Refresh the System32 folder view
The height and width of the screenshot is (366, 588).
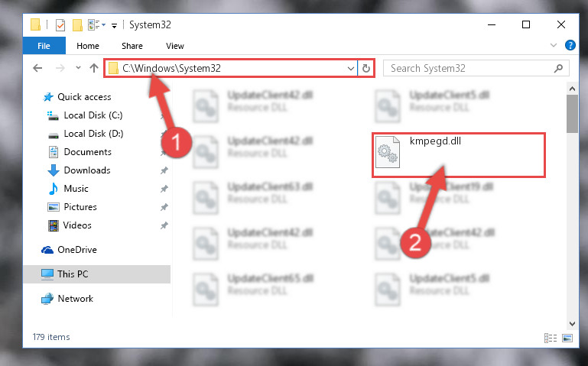366,69
